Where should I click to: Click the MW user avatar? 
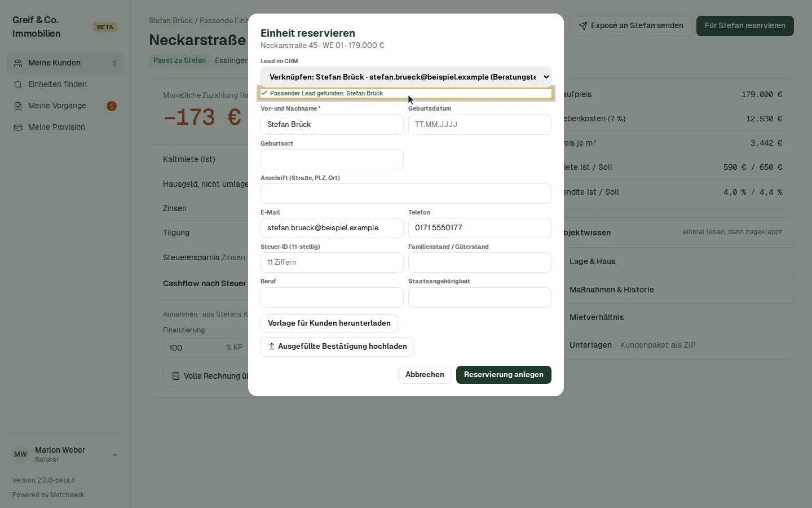[x=20, y=454]
